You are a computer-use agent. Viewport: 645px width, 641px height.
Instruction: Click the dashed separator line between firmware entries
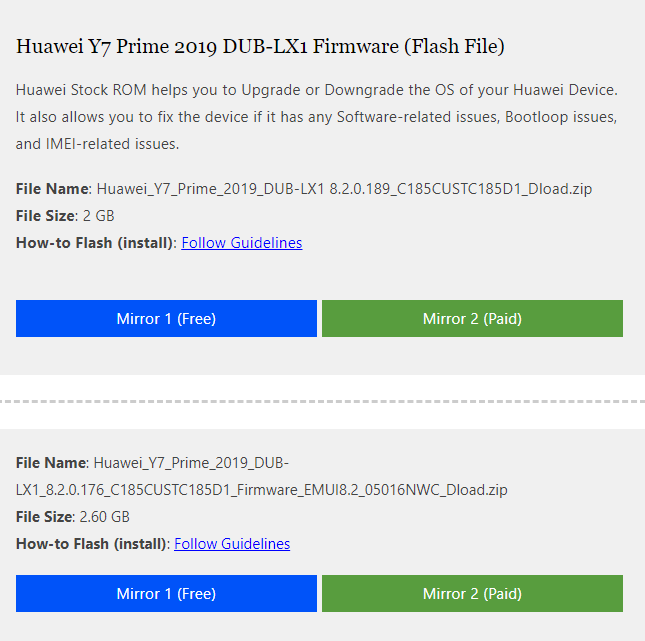(x=322, y=401)
